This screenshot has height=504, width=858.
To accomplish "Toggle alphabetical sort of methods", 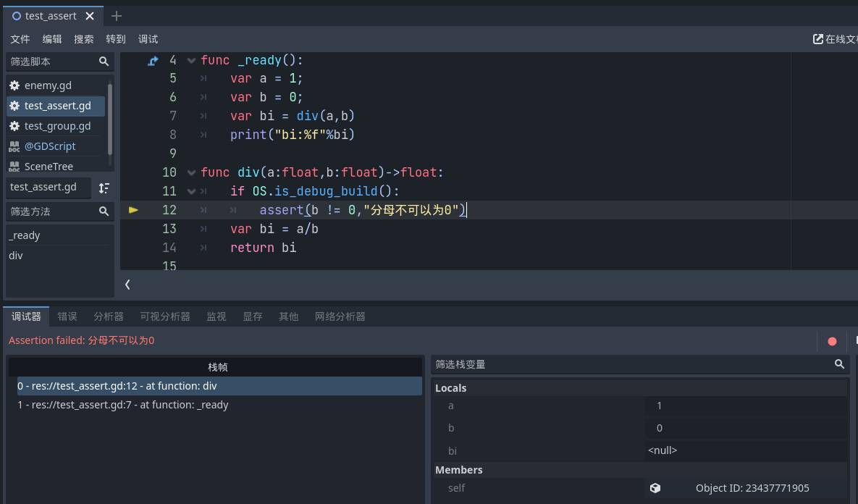I will pos(104,188).
